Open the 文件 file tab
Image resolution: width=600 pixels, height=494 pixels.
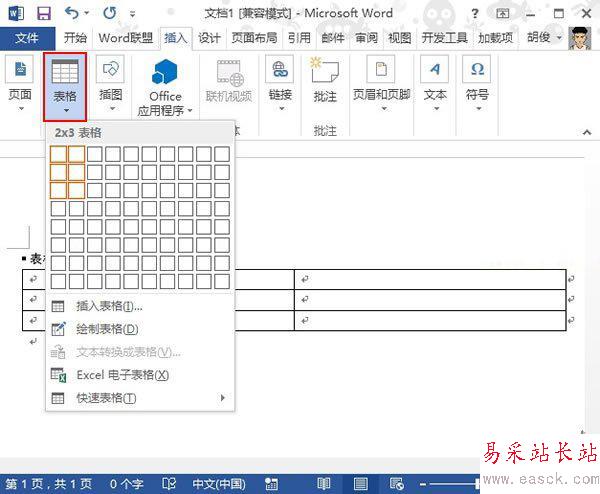point(27,38)
